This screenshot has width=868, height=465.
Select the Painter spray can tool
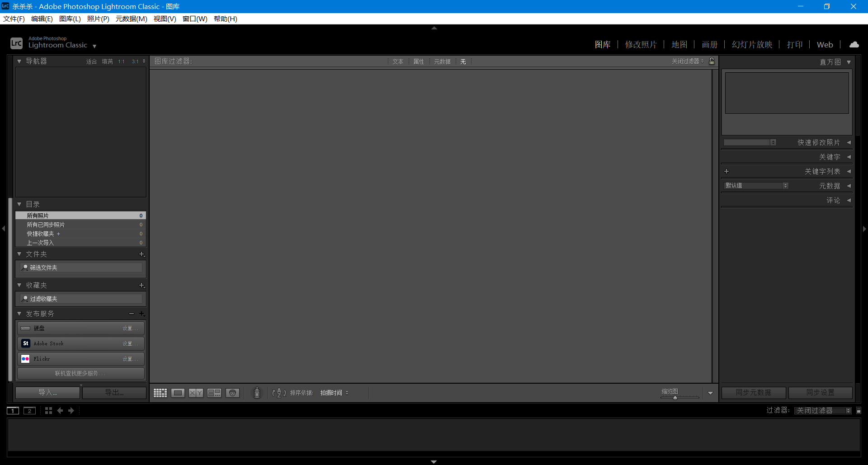[x=257, y=393]
